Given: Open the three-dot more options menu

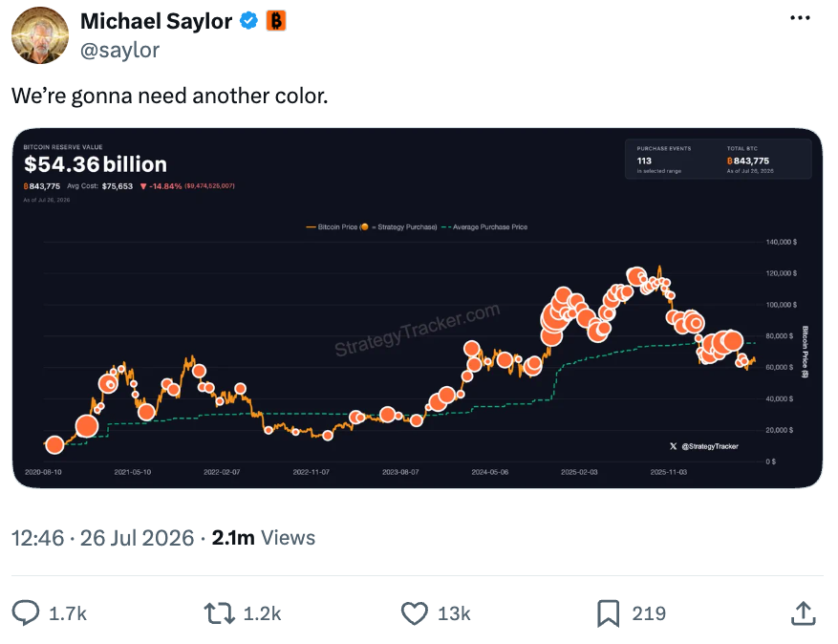Looking at the screenshot, I should click(x=800, y=18).
